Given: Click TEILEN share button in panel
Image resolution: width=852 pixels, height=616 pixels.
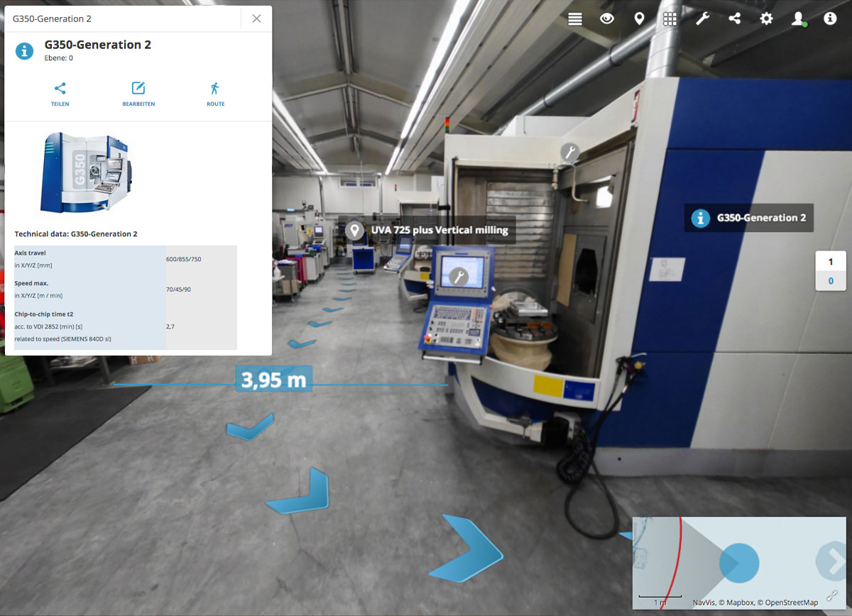Looking at the screenshot, I should point(60,94).
